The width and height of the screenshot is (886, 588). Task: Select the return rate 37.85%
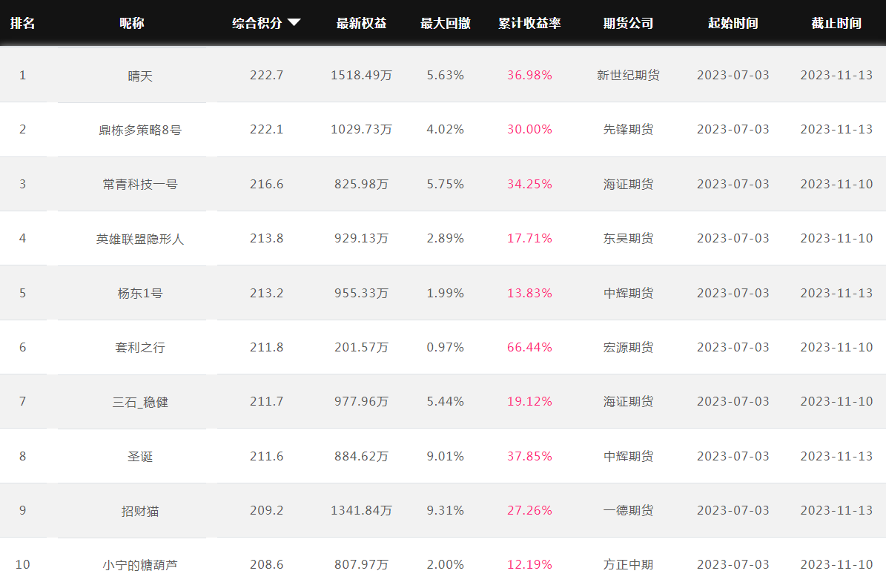(529, 457)
